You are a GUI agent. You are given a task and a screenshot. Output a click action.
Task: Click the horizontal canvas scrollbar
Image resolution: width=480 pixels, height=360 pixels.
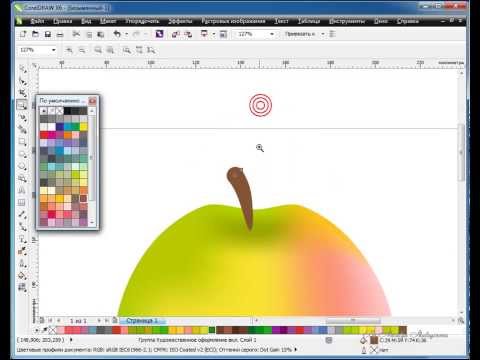coord(353,320)
